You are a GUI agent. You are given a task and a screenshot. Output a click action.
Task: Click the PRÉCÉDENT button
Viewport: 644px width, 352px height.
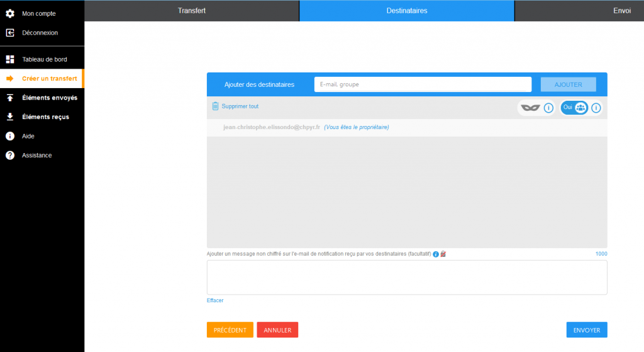[x=230, y=330]
